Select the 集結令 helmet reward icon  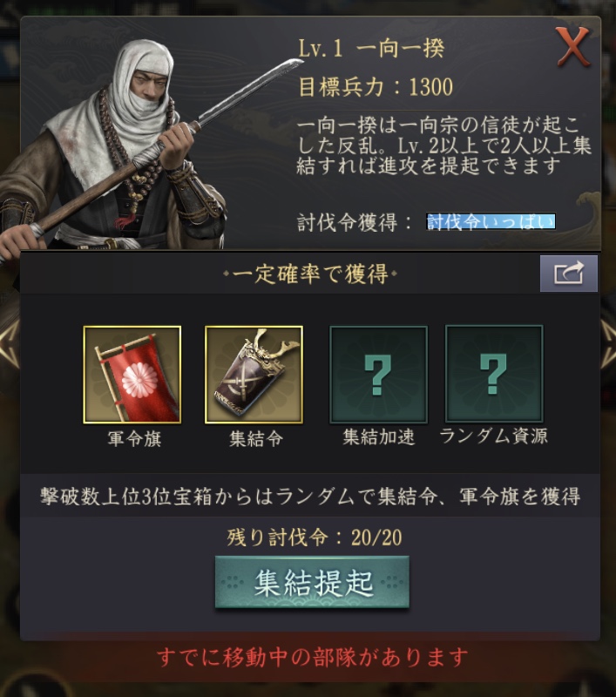[x=254, y=375]
